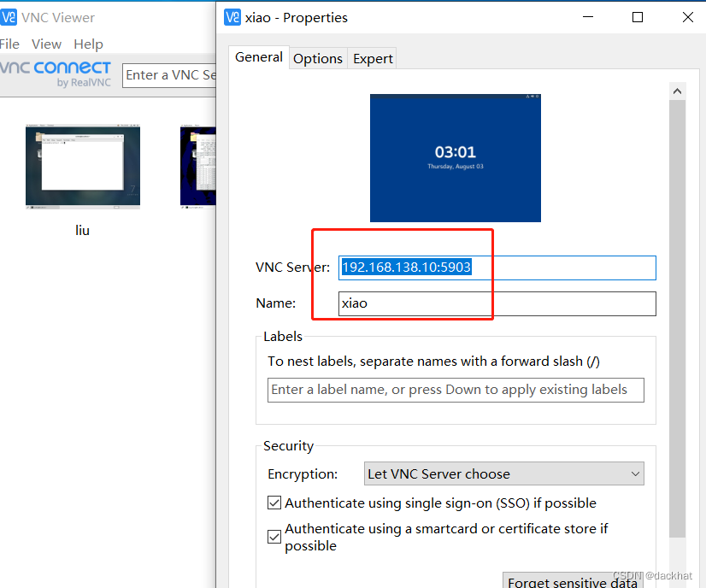Disable smartcard or certificate store authentication
The height and width of the screenshot is (588, 706).
click(274, 537)
